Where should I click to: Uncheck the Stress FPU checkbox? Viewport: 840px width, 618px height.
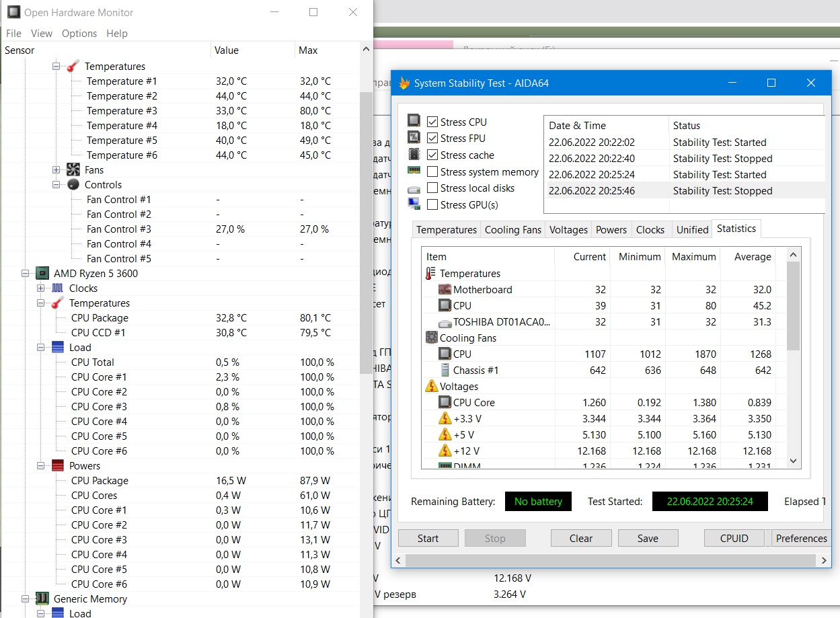tap(432, 138)
